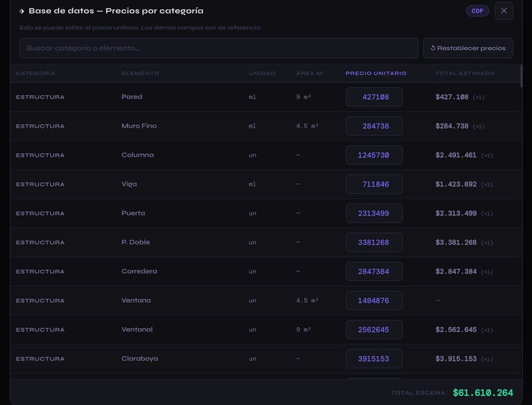
Task: Click the Total Estimado column header
Action: coord(465,74)
